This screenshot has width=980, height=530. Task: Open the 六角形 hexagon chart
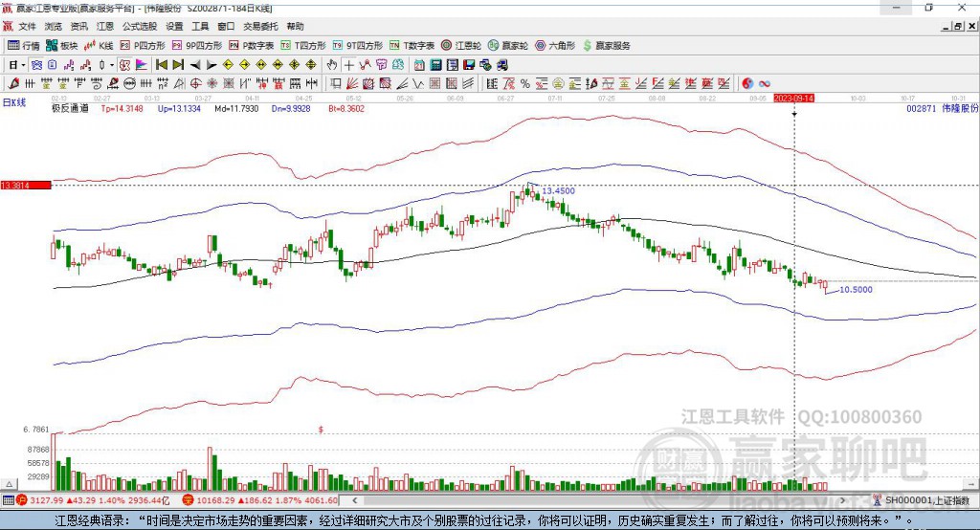coord(555,46)
